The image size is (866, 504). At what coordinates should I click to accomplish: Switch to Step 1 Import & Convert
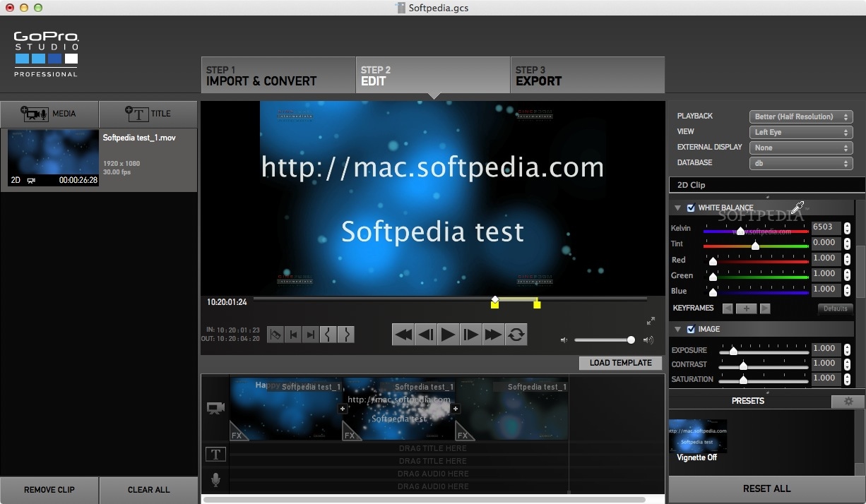coord(278,75)
